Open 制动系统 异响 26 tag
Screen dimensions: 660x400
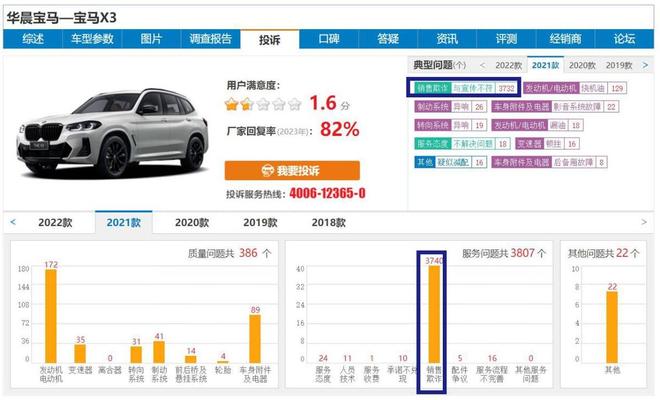450,107
